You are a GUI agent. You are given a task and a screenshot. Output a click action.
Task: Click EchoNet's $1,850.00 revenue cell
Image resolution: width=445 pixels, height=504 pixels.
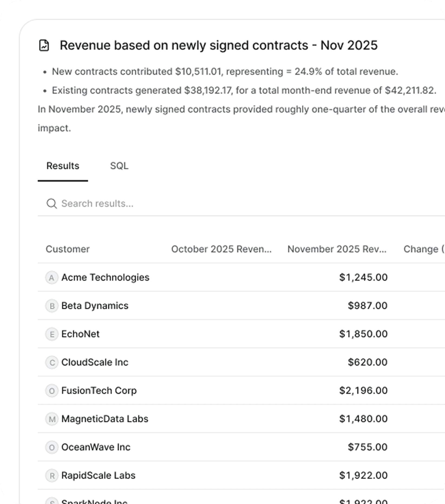[363, 334]
